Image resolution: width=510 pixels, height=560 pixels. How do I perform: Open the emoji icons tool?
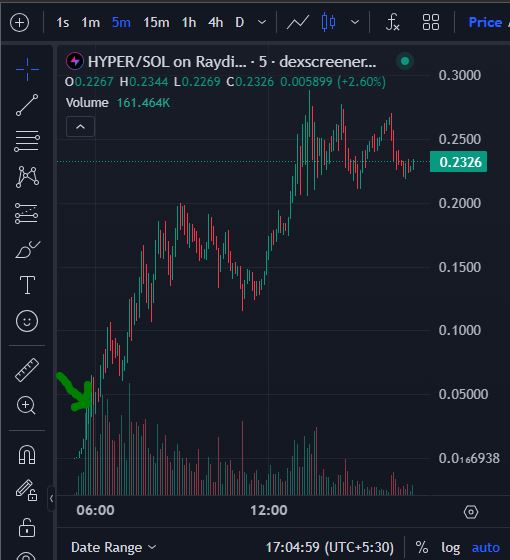[27, 321]
